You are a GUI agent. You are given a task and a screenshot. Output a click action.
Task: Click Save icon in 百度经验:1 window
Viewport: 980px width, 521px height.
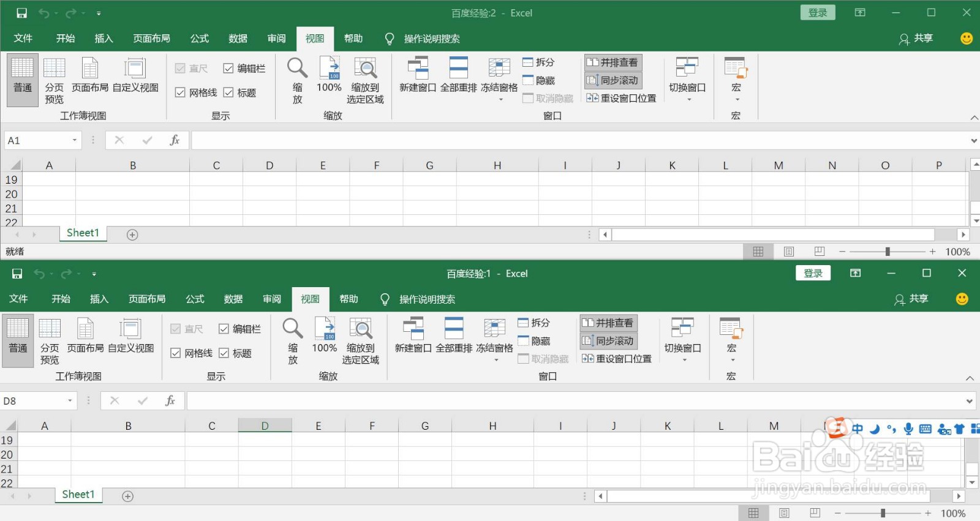17,274
